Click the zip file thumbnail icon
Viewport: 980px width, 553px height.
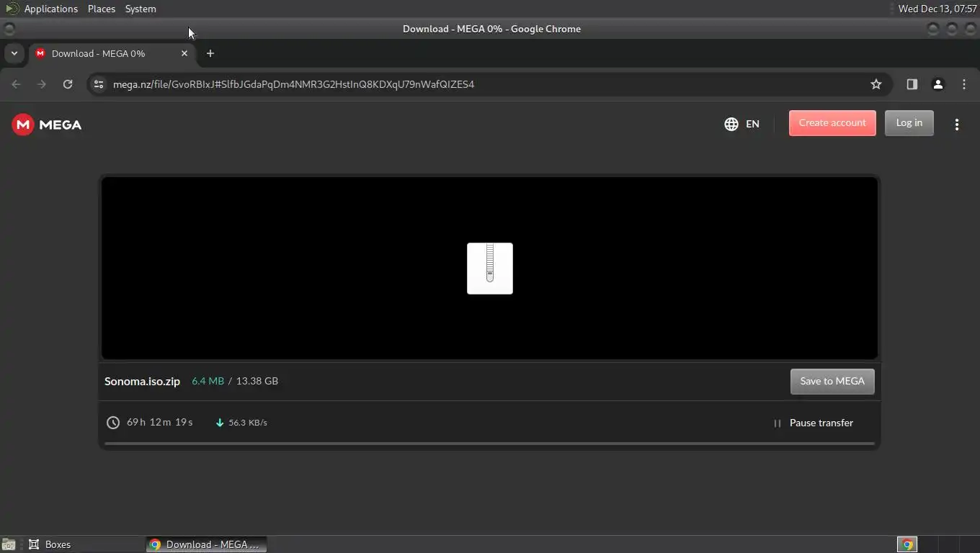coord(490,269)
